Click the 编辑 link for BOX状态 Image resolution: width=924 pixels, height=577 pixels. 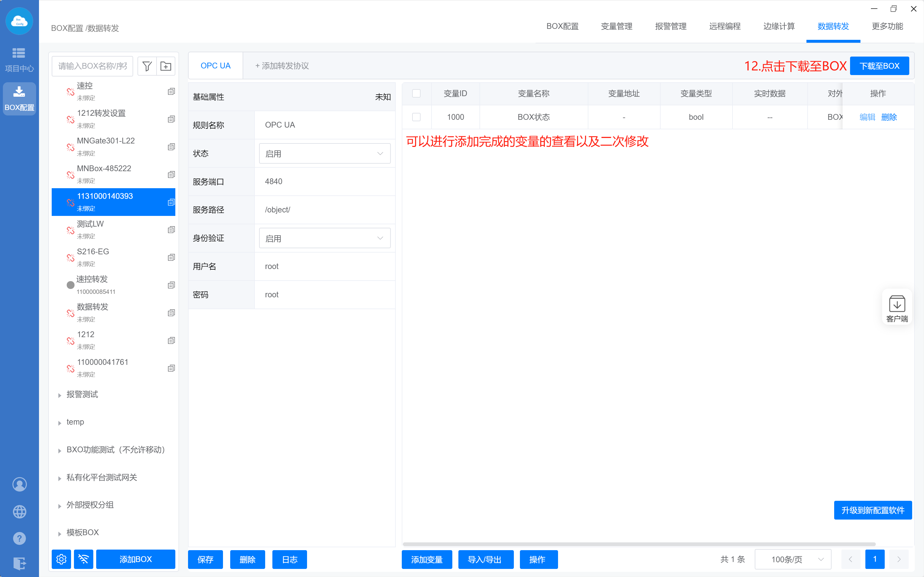[x=867, y=117]
